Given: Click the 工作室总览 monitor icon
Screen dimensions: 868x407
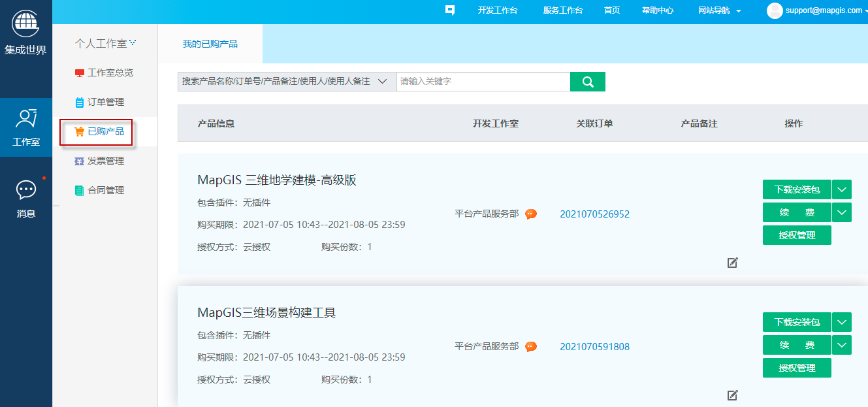Looking at the screenshot, I should (80, 73).
